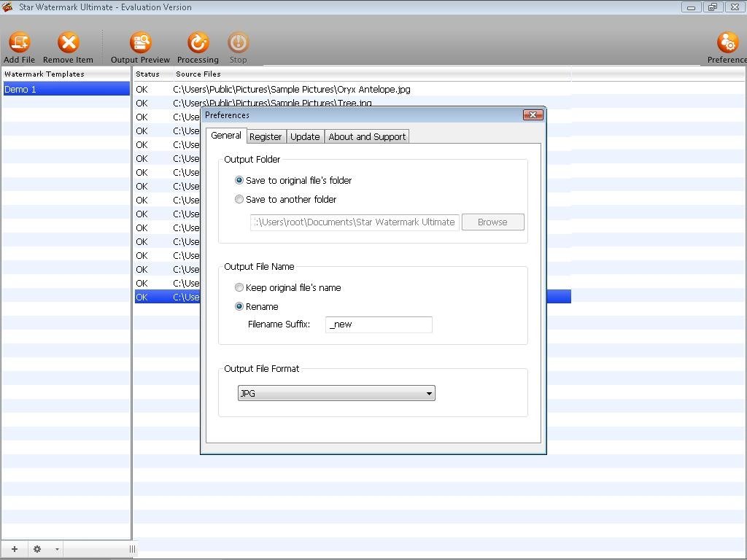
Task: Click the gear icon below the templates list
Action: [x=37, y=549]
